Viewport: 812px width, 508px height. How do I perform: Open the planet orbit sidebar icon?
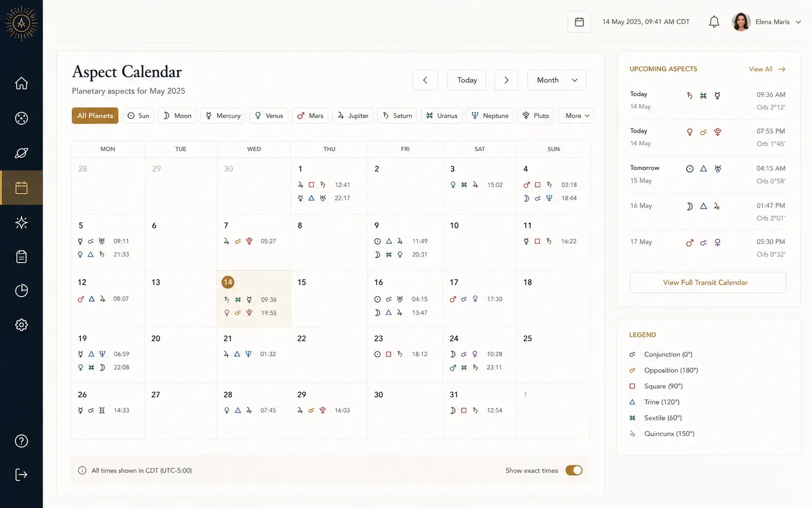(22, 153)
